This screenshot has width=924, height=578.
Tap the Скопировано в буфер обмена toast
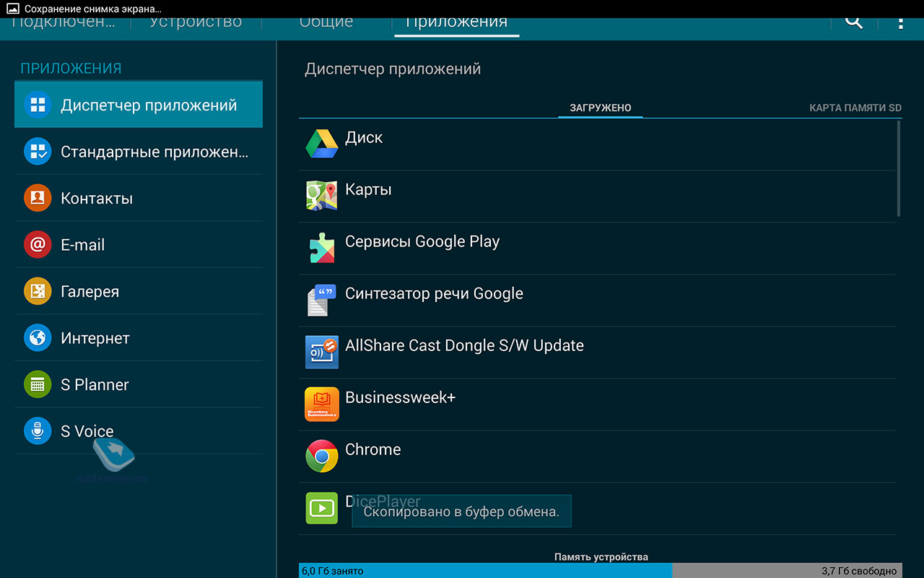pos(461,512)
